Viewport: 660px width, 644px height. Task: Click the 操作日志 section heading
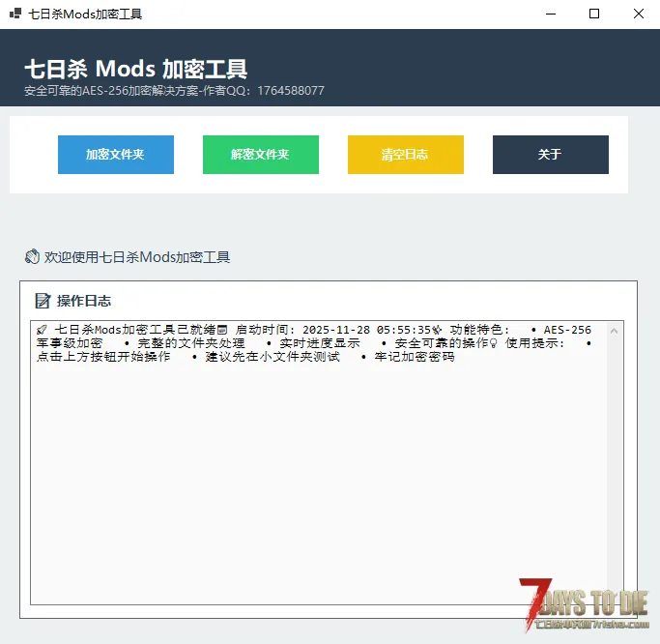tap(84, 301)
